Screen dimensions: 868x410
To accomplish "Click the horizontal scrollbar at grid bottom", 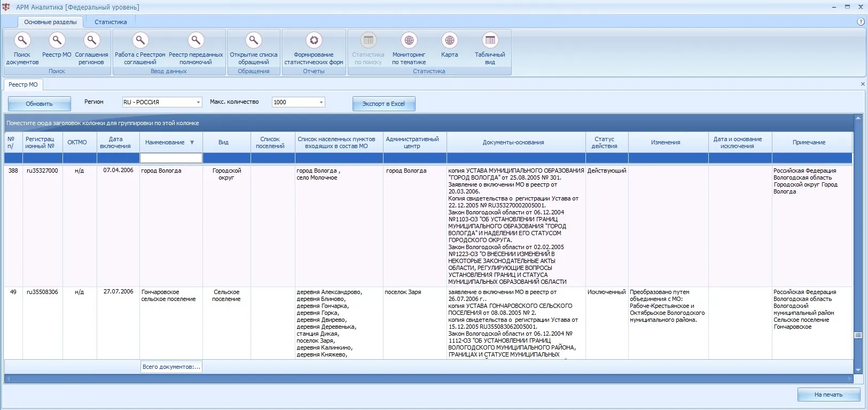I will (429, 378).
